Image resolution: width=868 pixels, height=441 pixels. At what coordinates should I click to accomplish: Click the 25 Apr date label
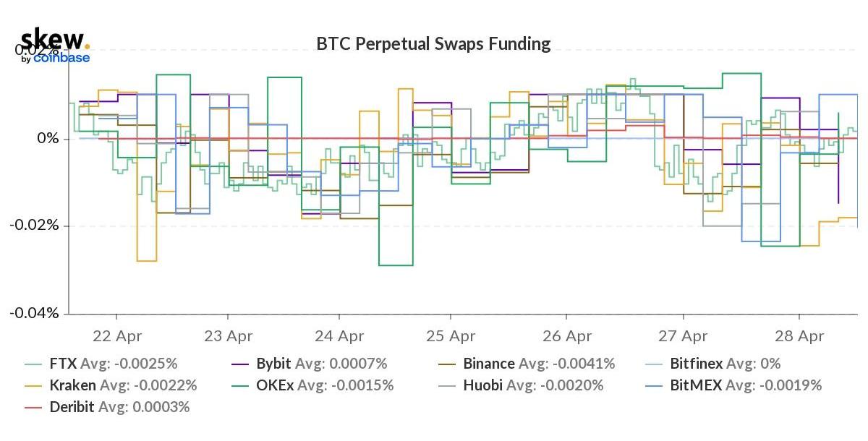451,336
